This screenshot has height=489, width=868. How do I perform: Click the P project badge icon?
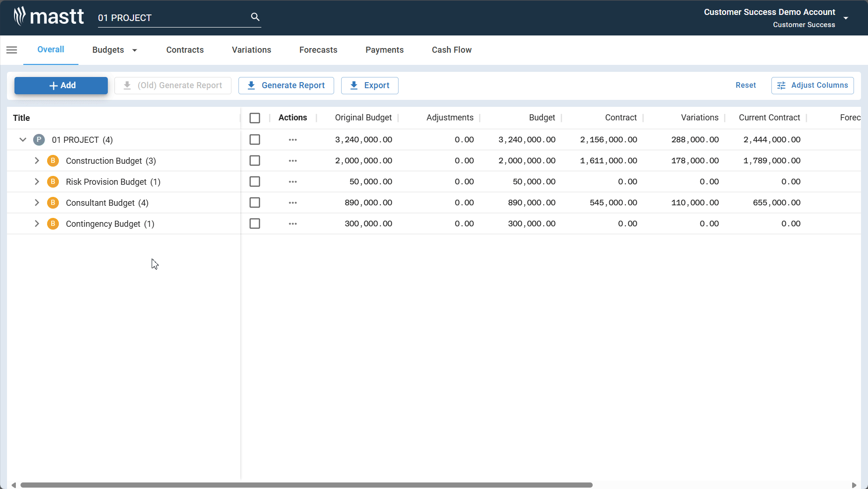point(39,140)
